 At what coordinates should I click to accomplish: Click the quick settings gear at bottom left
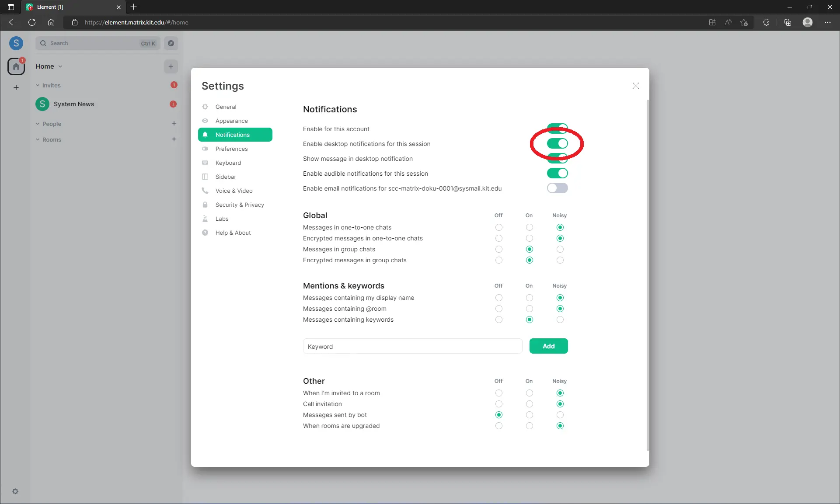15,491
